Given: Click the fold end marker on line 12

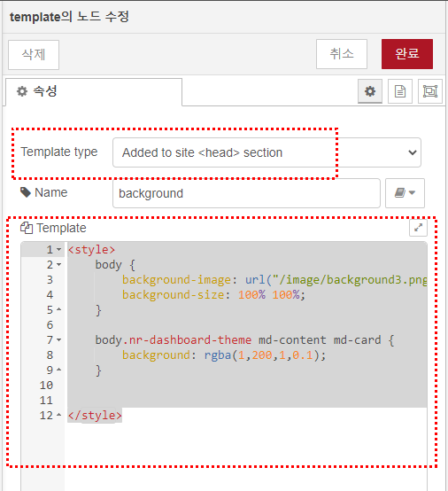Looking at the screenshot, I should pyautogui.click(x=58, y=415).
